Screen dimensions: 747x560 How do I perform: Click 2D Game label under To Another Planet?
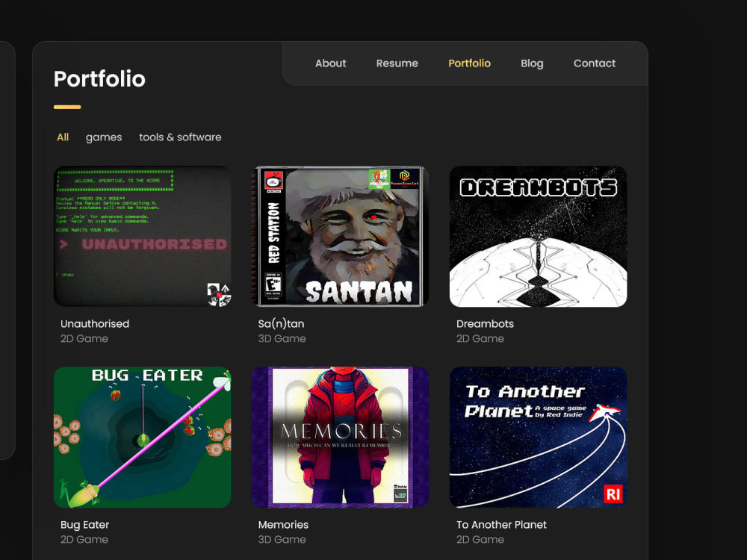(x=480, y=540)
